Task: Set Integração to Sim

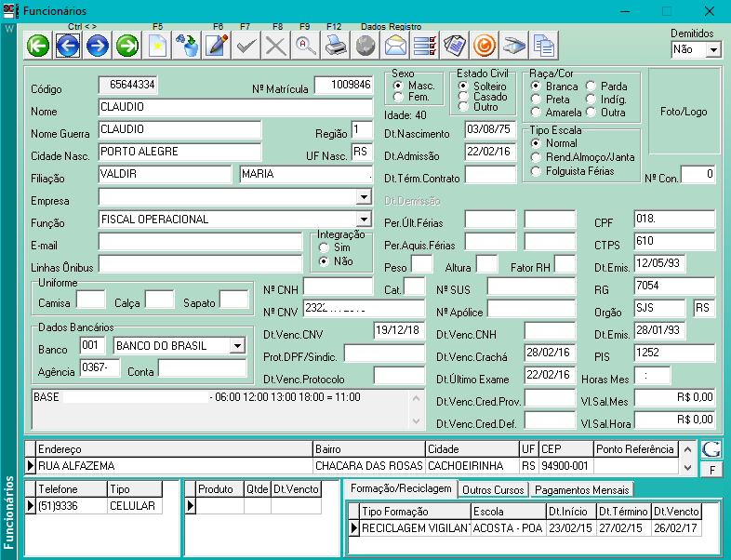Action: pyautogui.click(x=324, y=248)
